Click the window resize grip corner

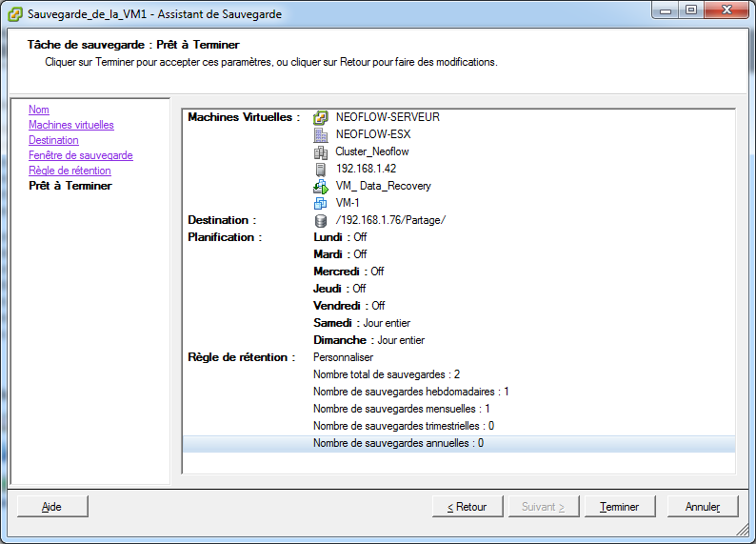[x=743, y=530]
